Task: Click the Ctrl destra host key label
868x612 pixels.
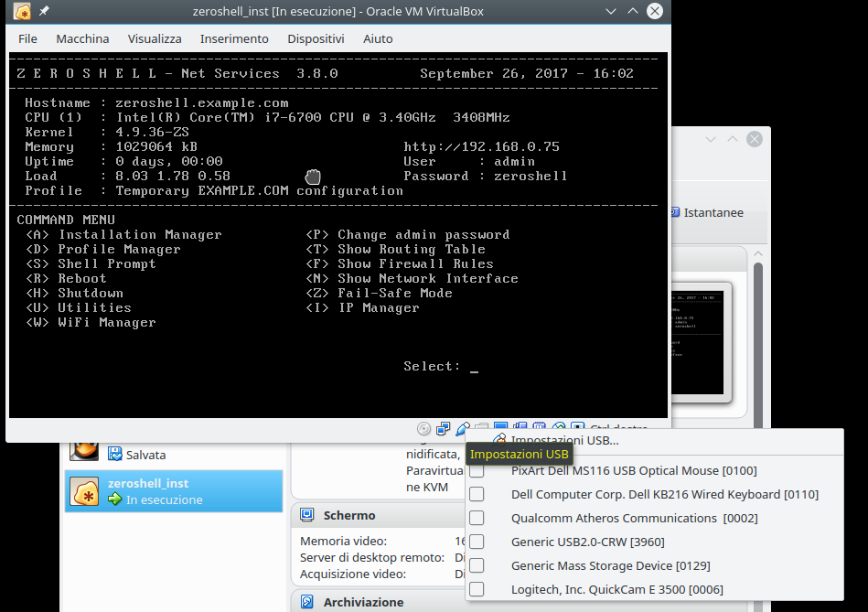Action: [619, 427]
